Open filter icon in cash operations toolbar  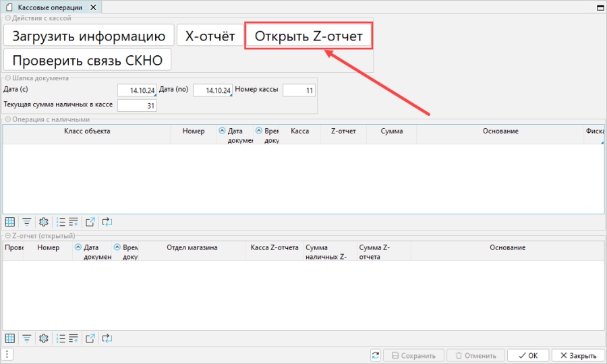tap(27, 221)
